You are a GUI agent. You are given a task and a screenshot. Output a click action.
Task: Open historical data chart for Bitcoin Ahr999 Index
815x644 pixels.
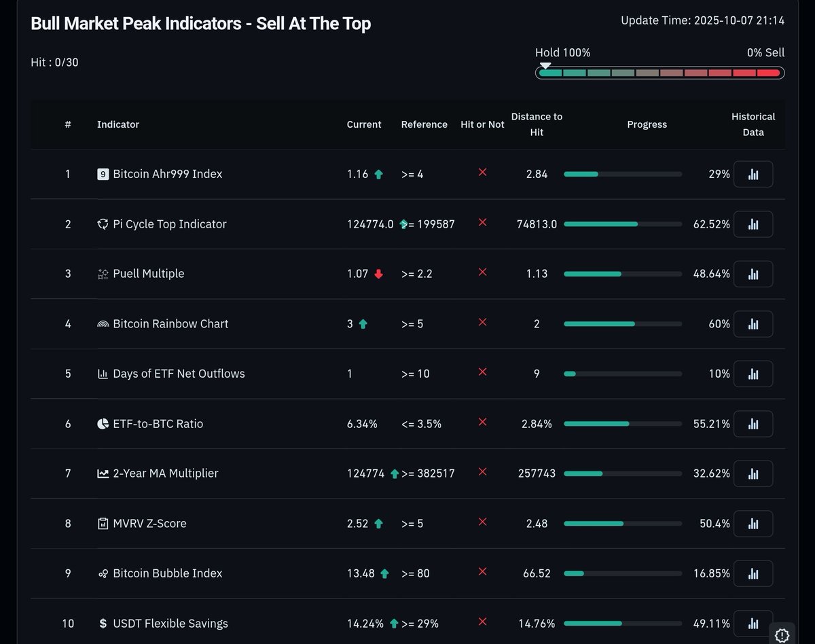click(x=753, y=174)
